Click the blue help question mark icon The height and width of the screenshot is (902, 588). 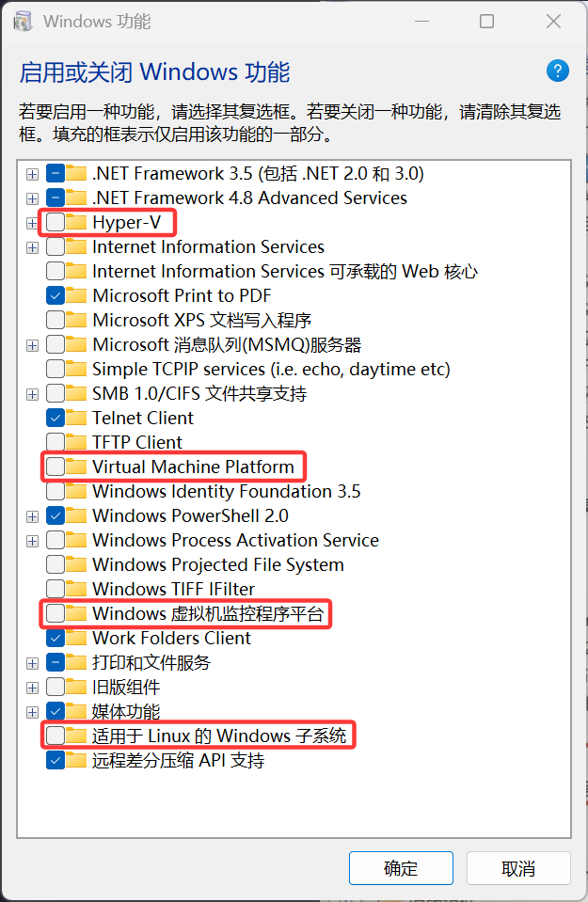pos(558,71)
